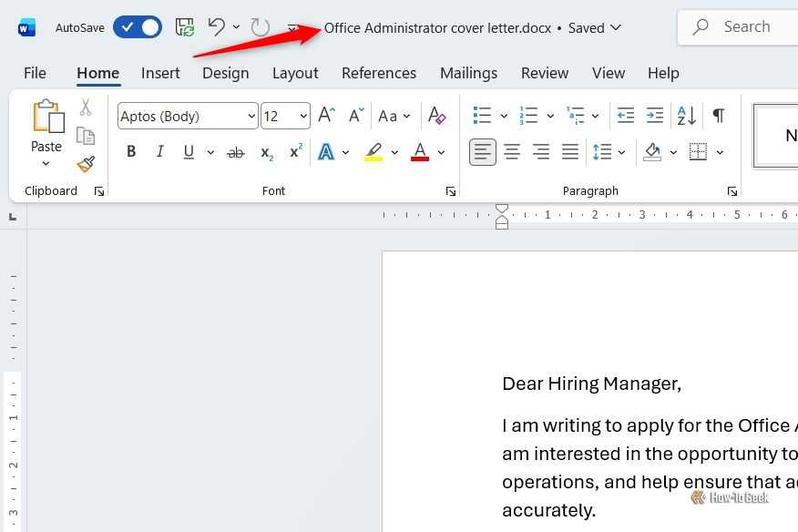Screen dimensions: 798x532
Task: Toggle Bold formatting
Action: pos(131,151)
